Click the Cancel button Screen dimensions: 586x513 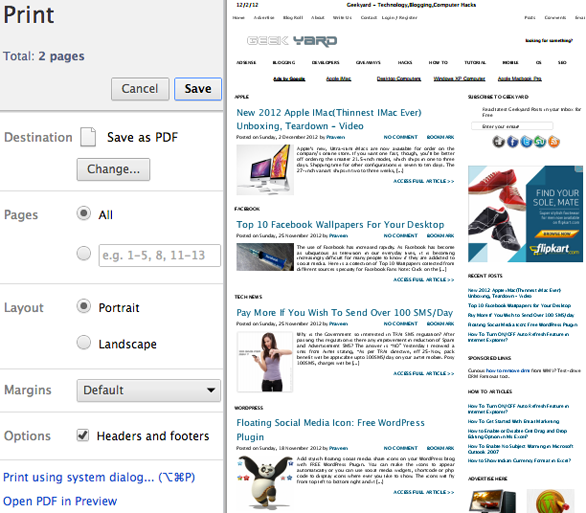140,89
